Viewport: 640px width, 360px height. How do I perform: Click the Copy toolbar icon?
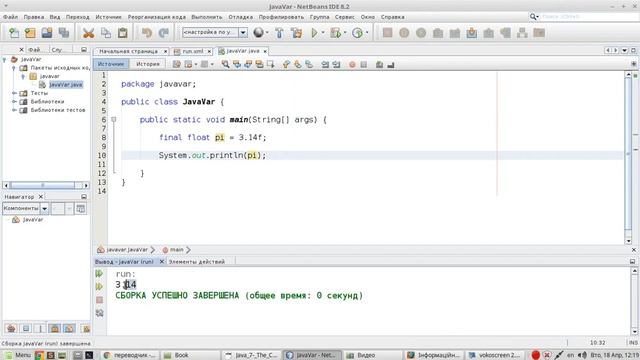tap(106, 33)
